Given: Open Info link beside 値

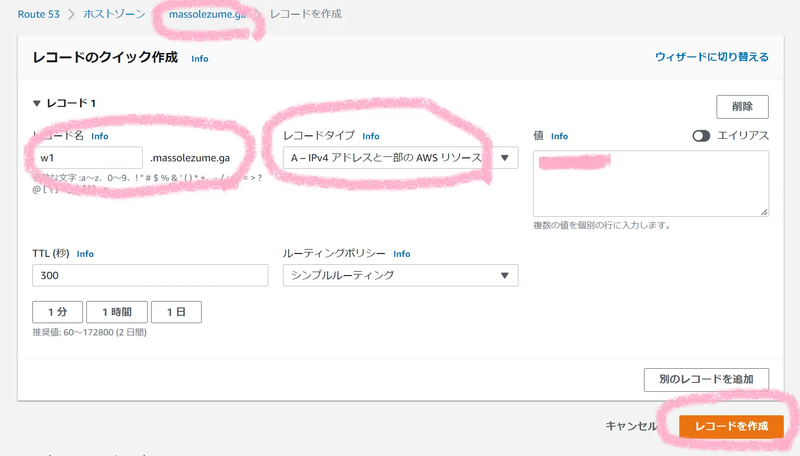Looking at the screenshot, I should [559, 136].
